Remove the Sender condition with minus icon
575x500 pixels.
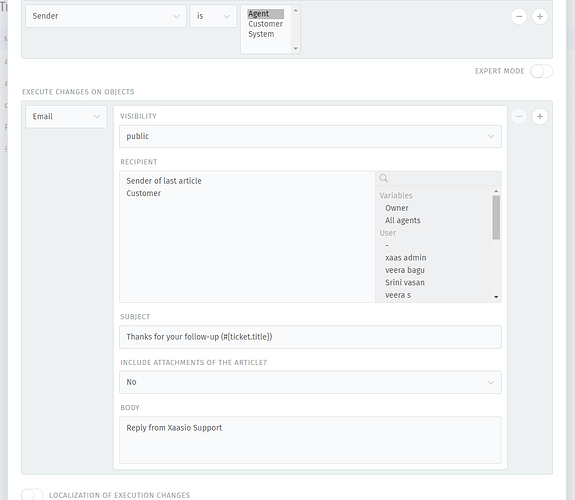tap(519, 17)
